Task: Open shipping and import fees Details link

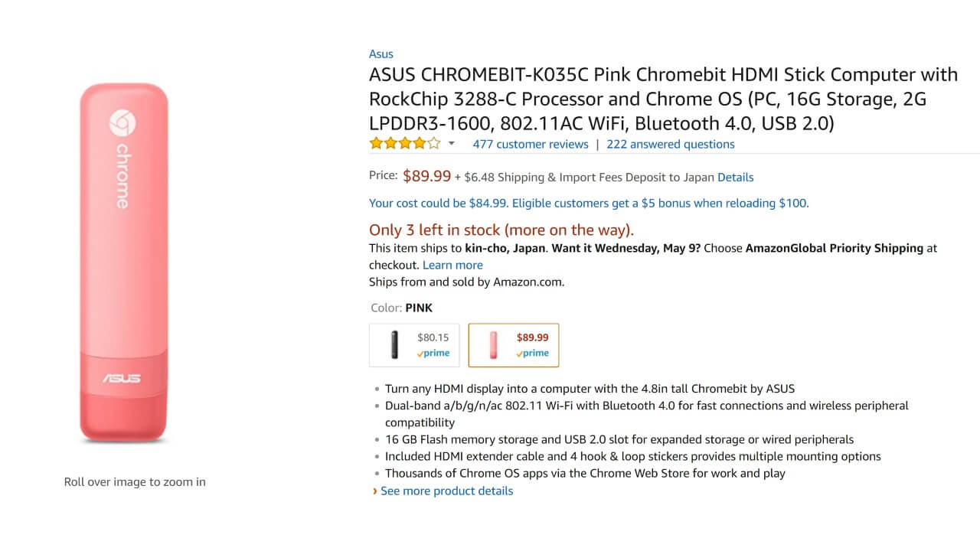Action: click(x=735, y=178)
